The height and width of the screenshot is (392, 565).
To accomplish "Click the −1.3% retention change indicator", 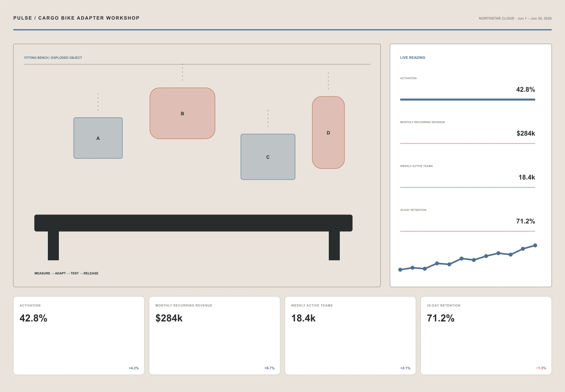I will click(x=541, y=368).
